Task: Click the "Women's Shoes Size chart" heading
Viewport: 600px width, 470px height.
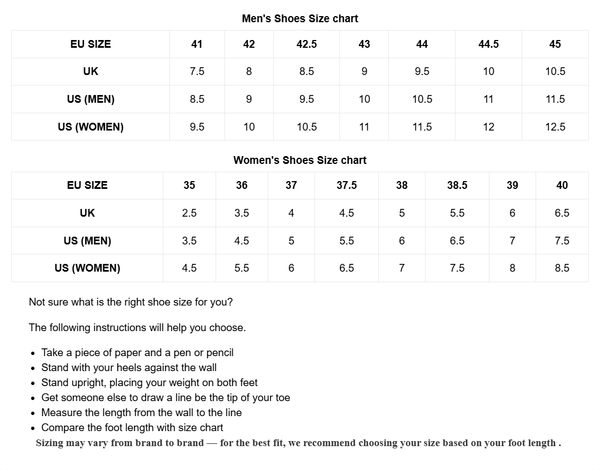Action: coord(300,159)
